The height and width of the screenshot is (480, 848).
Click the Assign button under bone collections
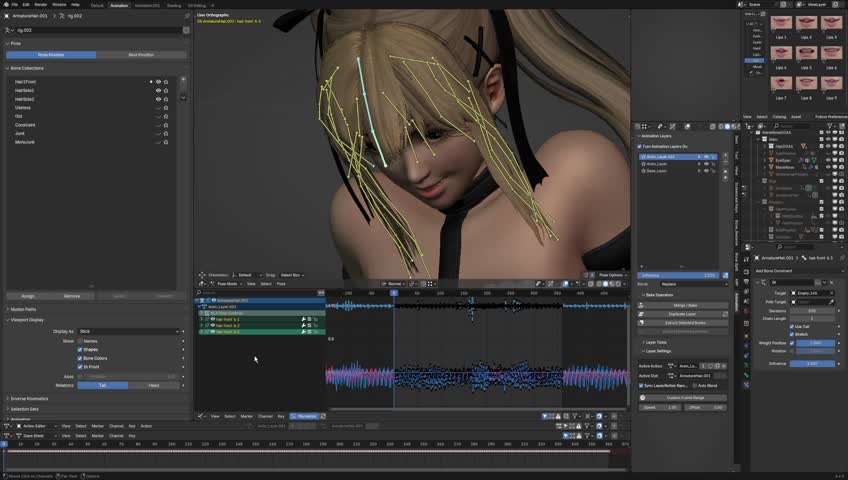click(28, 296)
